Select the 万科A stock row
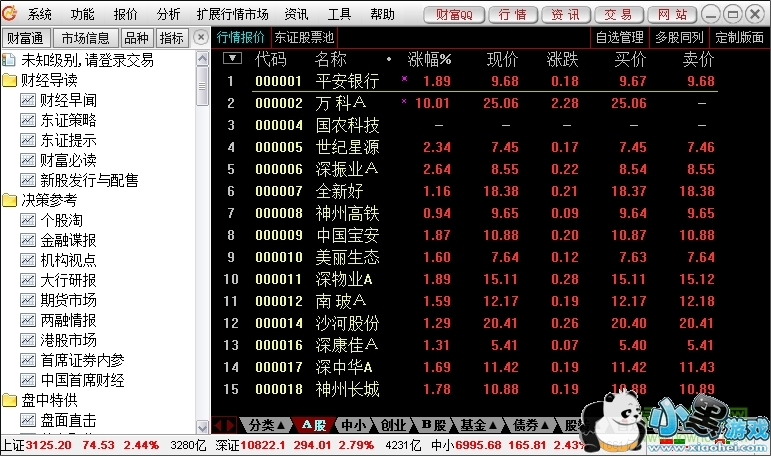Screen dimensions: 771x456 (x=471, y=103)
